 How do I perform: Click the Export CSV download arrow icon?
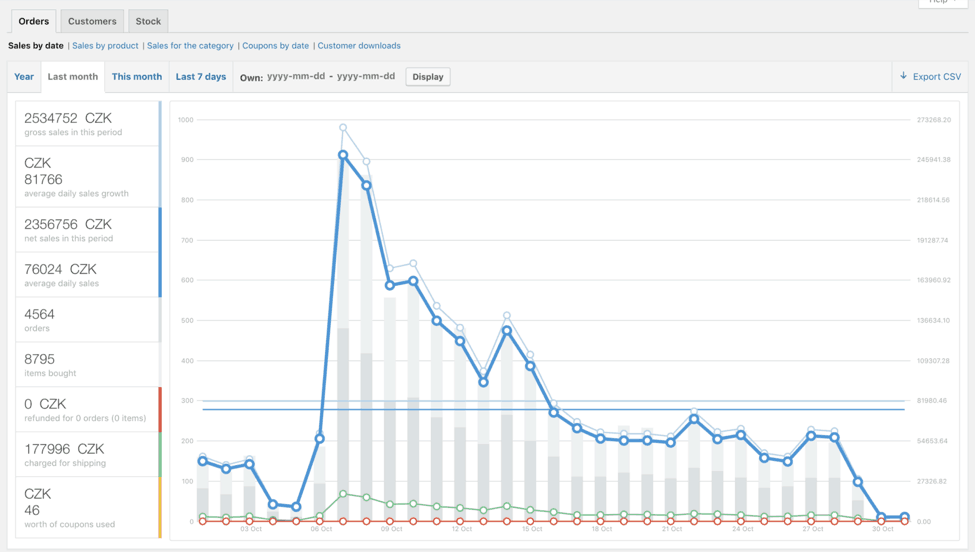tap(903, 76)
